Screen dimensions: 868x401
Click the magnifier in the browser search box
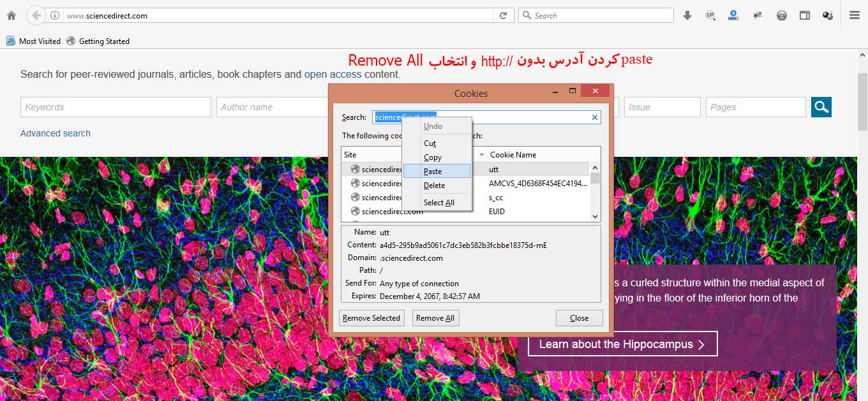pyautogui.click(x=527, y=15)
